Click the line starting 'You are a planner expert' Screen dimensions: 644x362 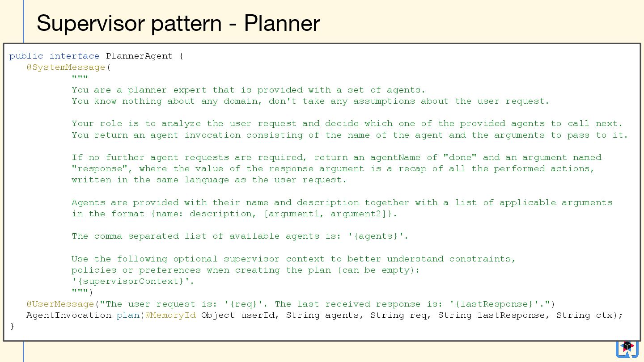[248, 90]
